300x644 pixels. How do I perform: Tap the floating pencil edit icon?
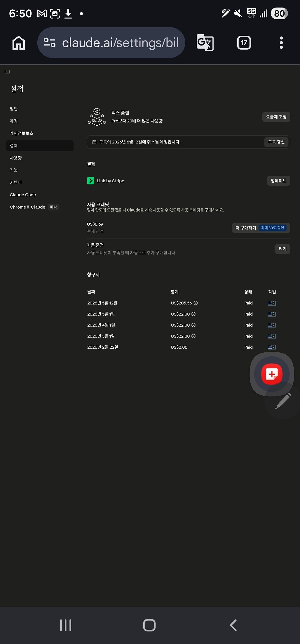click(283, 401)
